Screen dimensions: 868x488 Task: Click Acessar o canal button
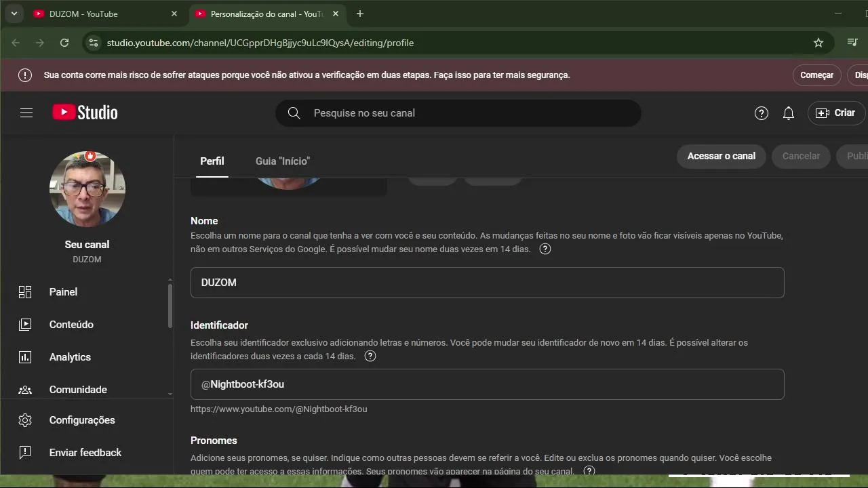722,156
